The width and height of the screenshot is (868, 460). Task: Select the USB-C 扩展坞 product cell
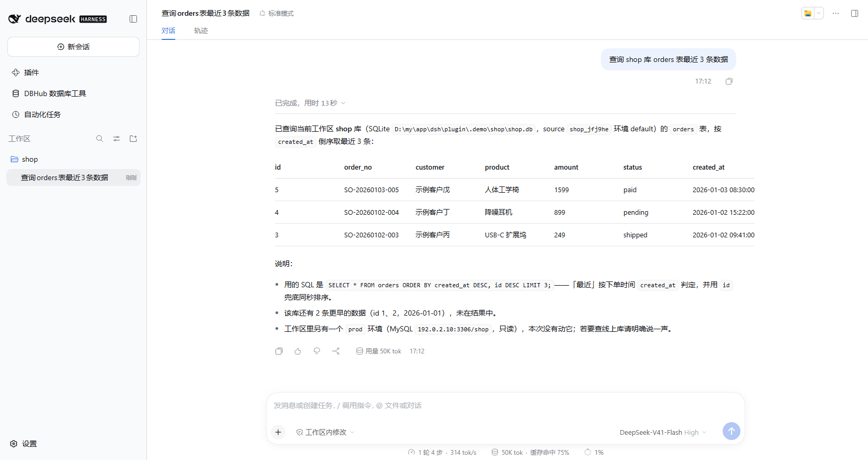coord(505,235)
